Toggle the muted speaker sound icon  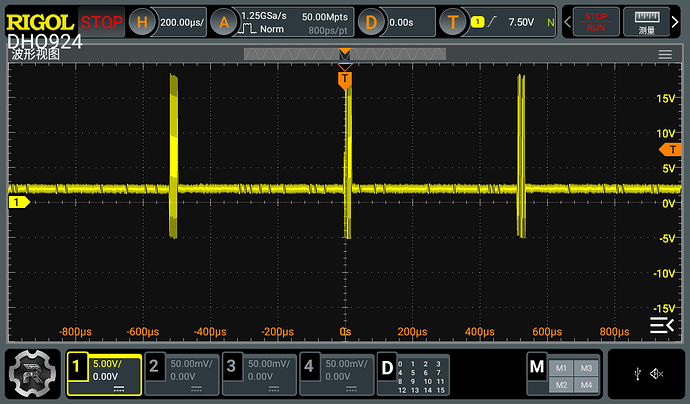(656, 374)
